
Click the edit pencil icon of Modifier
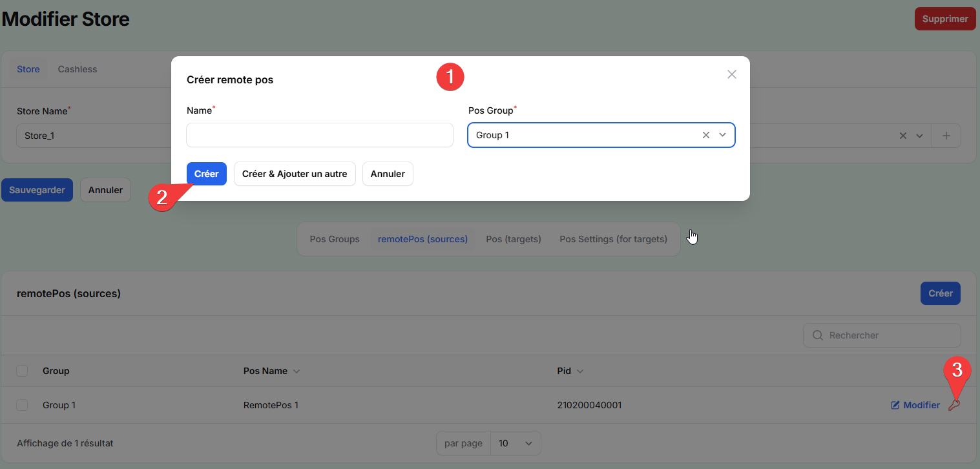point(895,405)
